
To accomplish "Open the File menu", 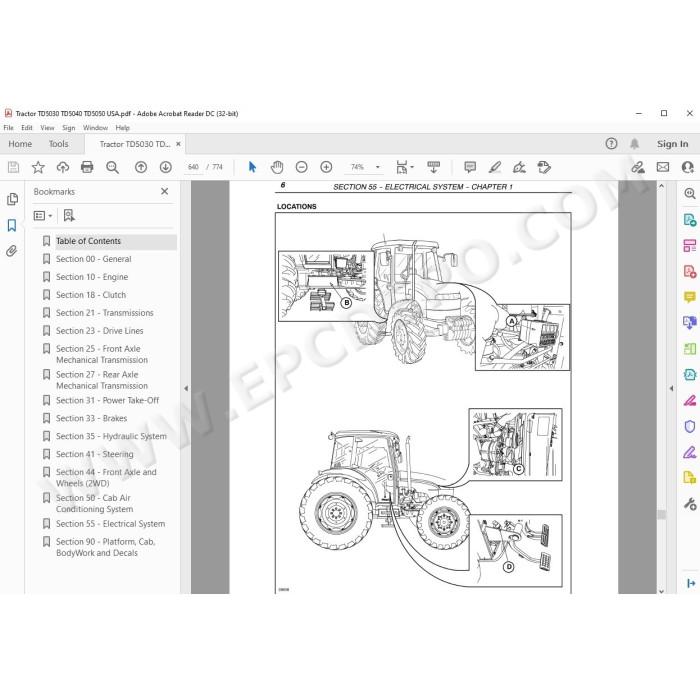I will click(8, 128).
